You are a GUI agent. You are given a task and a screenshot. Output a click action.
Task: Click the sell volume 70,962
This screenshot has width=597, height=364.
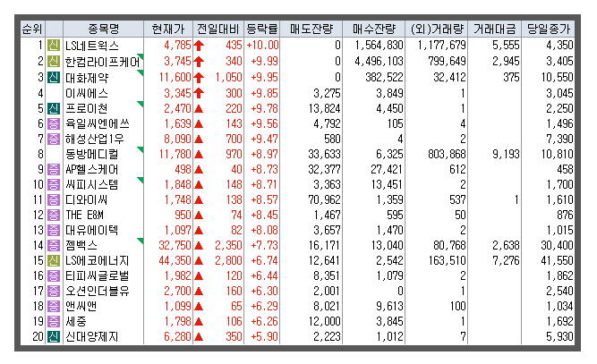324,199
